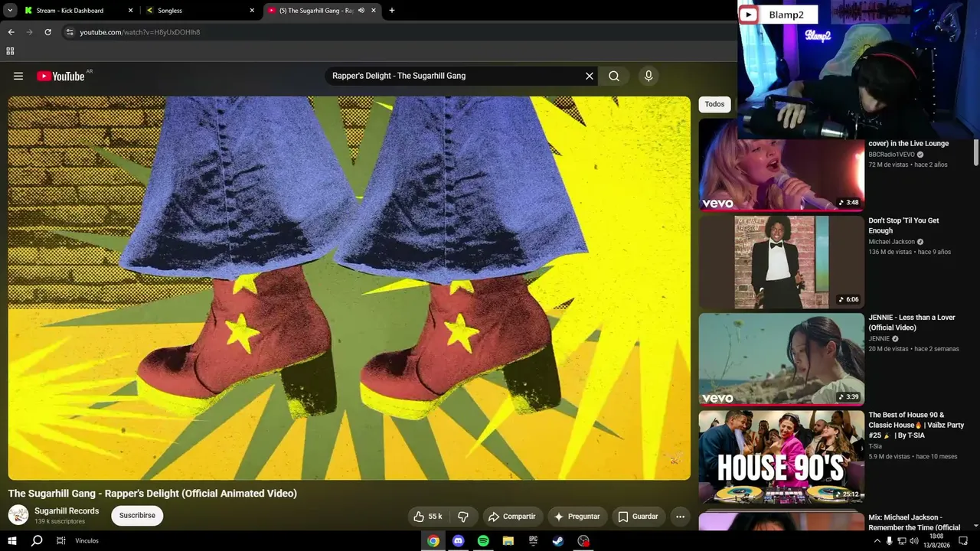Visit the BBCRadio1VEVO channel link
Screen dimensions: 980x551
point(892,155)
